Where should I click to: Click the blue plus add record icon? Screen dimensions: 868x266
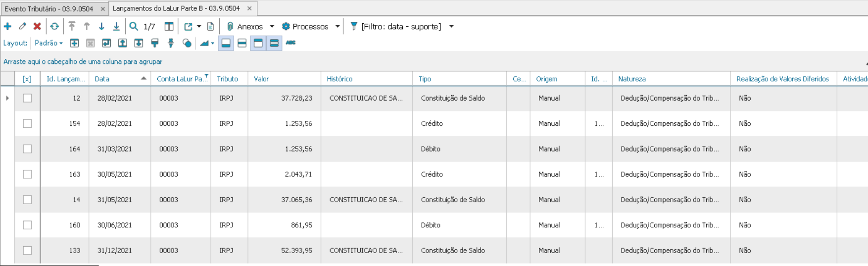point(7,26)
